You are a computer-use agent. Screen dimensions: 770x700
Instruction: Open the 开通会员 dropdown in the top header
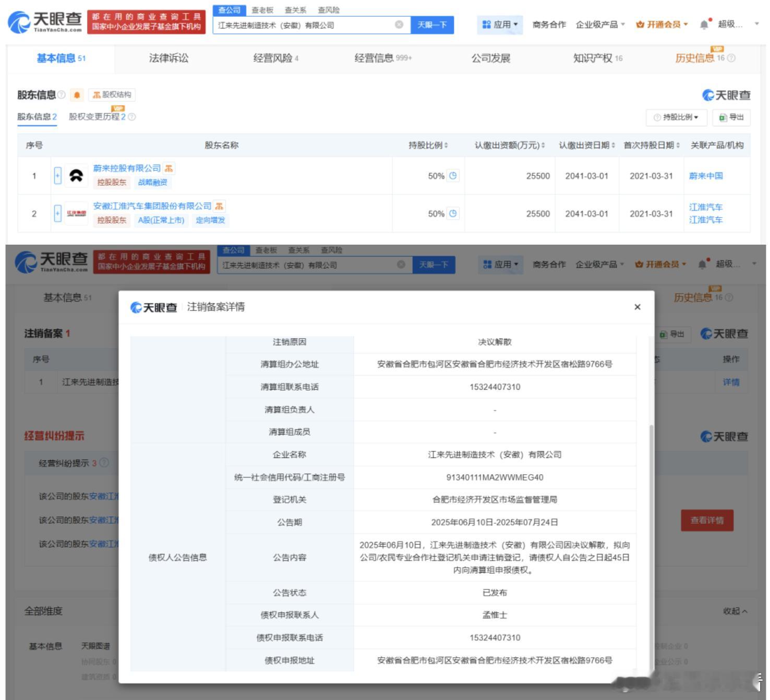pyautogui.click(x=662, y=25)
